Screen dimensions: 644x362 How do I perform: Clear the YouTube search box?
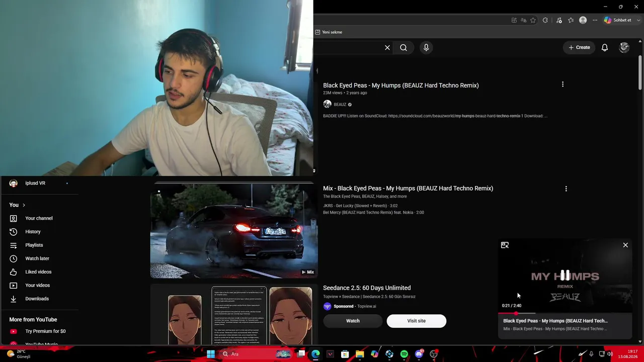click(x=387, y=48)
